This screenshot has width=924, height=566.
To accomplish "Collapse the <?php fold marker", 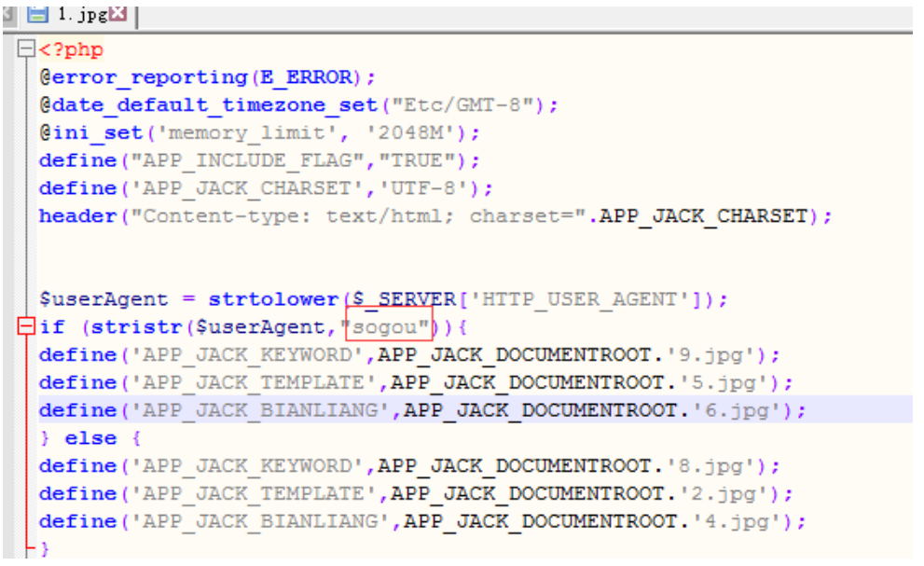I will pos(25,49).
